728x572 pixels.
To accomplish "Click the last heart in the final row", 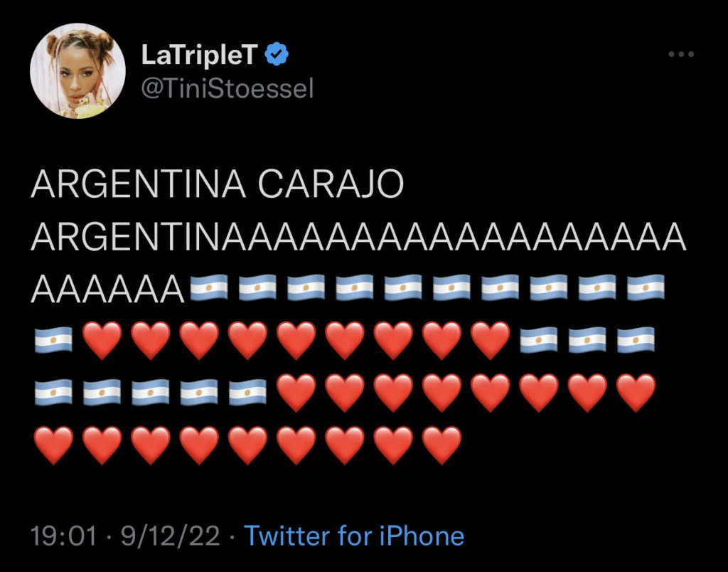I will [441, 444].
